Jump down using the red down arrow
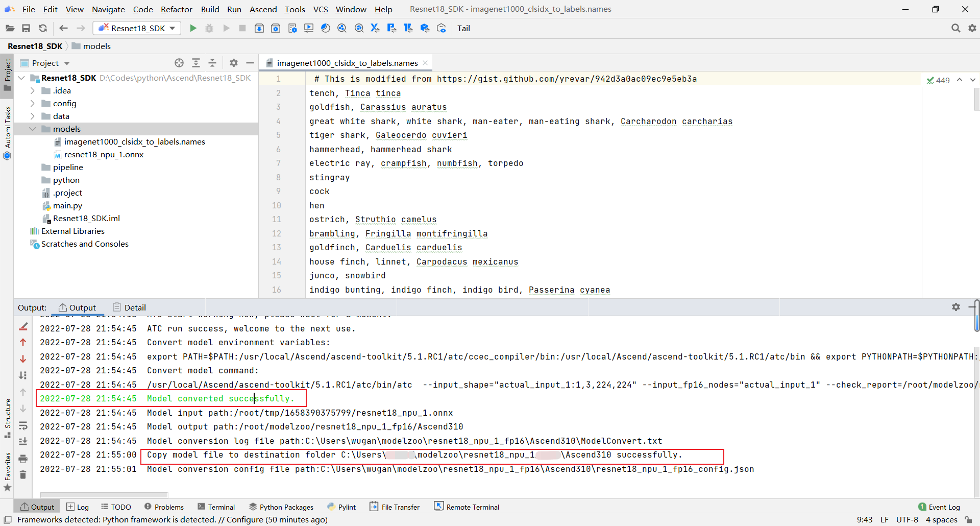The width and height of the screenshot is (980, 526). 23,359
